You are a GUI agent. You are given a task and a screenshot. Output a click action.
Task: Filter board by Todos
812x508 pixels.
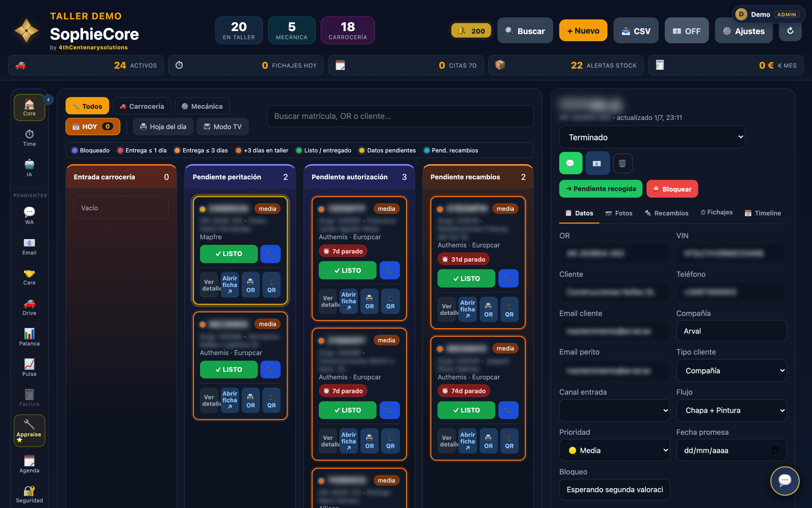(87, 106)
